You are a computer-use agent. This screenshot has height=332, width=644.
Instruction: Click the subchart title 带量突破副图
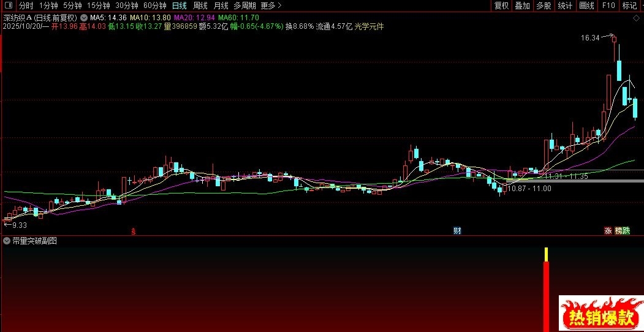click(34, 241)
